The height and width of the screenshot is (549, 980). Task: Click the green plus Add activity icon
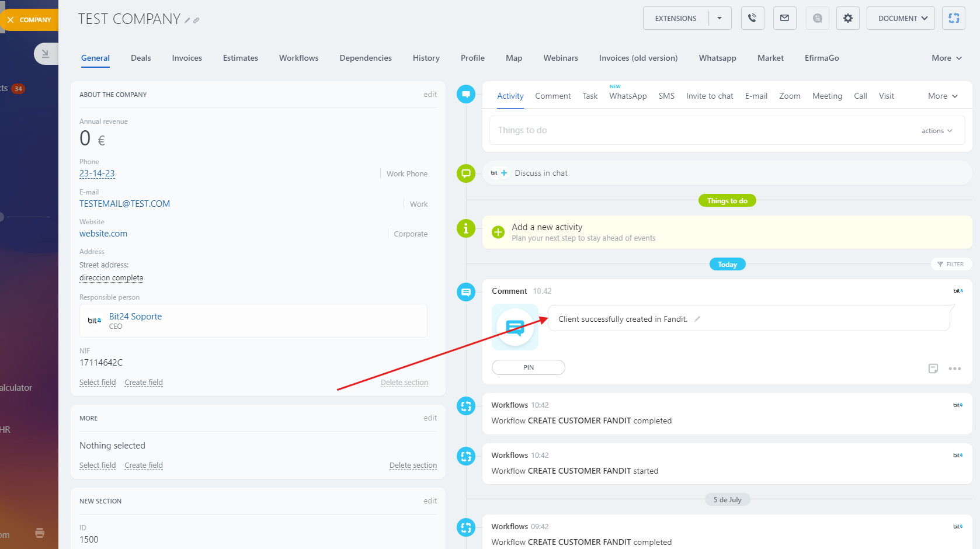pyautogui.click(x=498, y=232)
